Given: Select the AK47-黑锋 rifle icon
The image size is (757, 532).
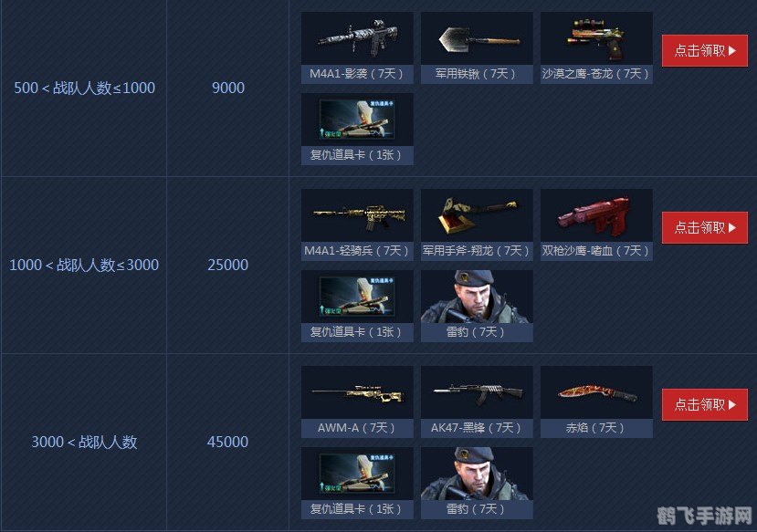Looking at the screenshot, I should pyautogui.click(x=477, y=392).
